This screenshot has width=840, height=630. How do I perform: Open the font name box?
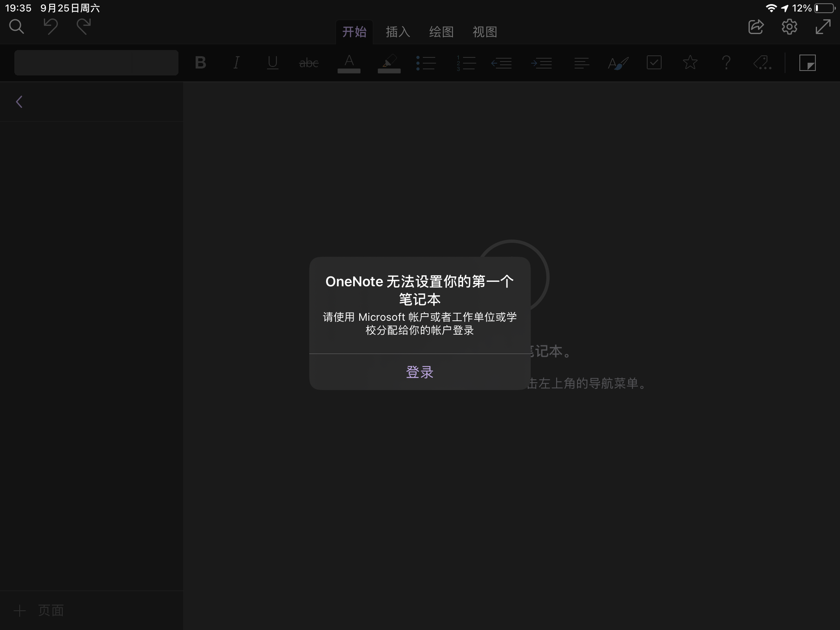click(x=74, y=63)
